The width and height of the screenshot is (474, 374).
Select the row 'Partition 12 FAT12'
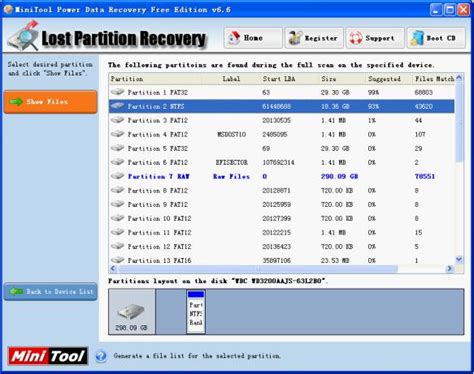282,246
